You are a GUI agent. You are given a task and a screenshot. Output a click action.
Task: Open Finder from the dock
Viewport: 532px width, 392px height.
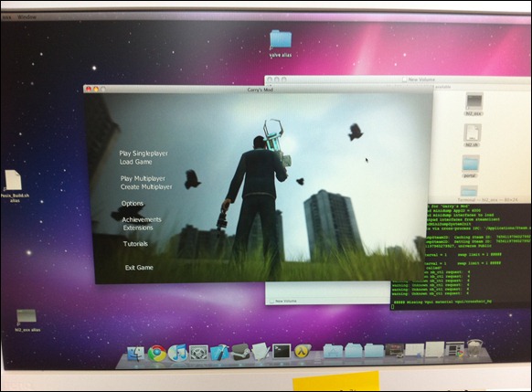point(135,353)
